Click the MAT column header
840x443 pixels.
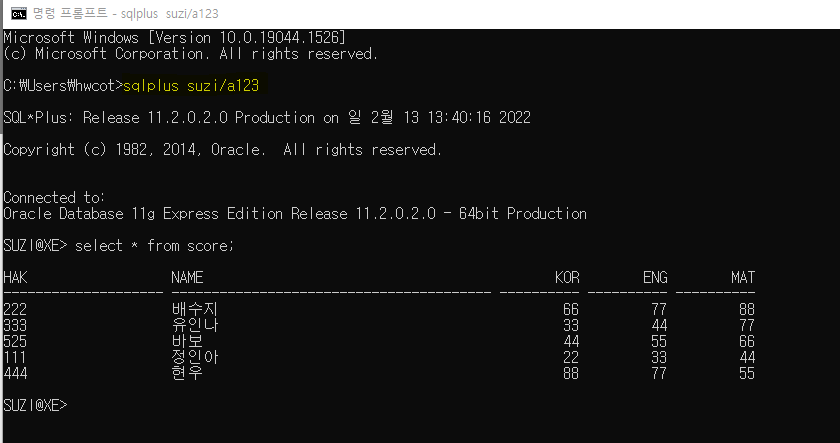743,277
